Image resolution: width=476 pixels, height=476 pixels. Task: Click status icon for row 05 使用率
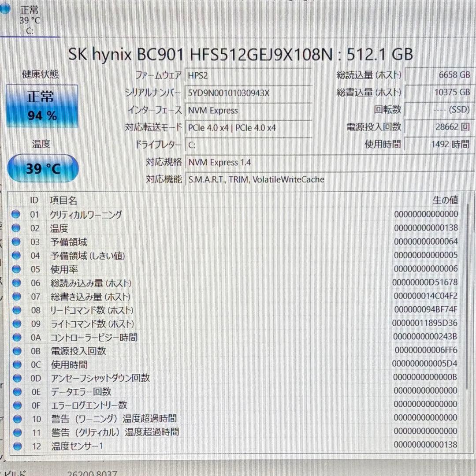[x=16, y=269]
